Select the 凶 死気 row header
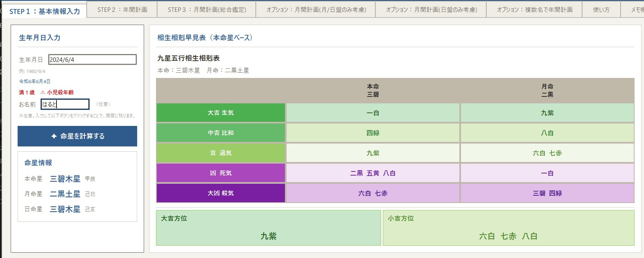The height and width of the screenshot is (258, 644). pyautogui.click(x=221, y=173)
